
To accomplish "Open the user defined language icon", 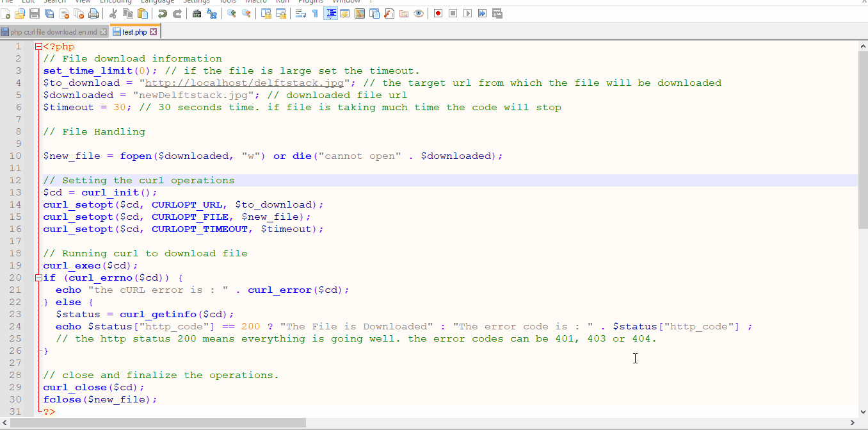I will point(345,13).
